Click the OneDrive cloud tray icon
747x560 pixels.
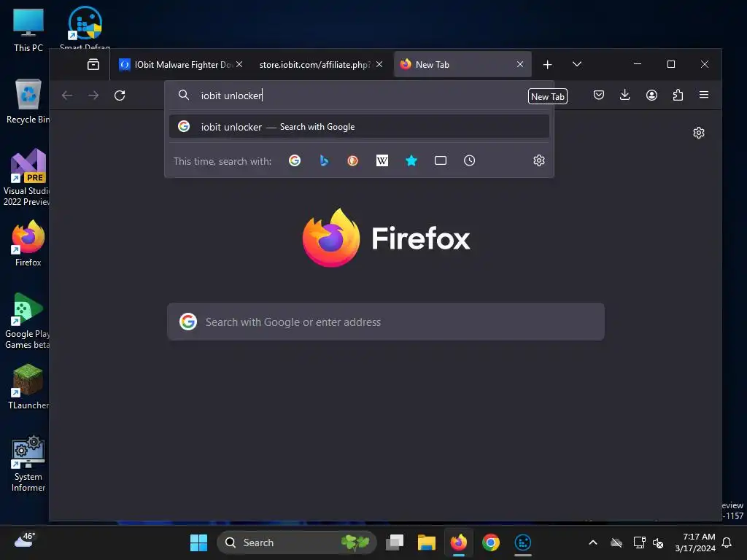[x=616, y=542]
